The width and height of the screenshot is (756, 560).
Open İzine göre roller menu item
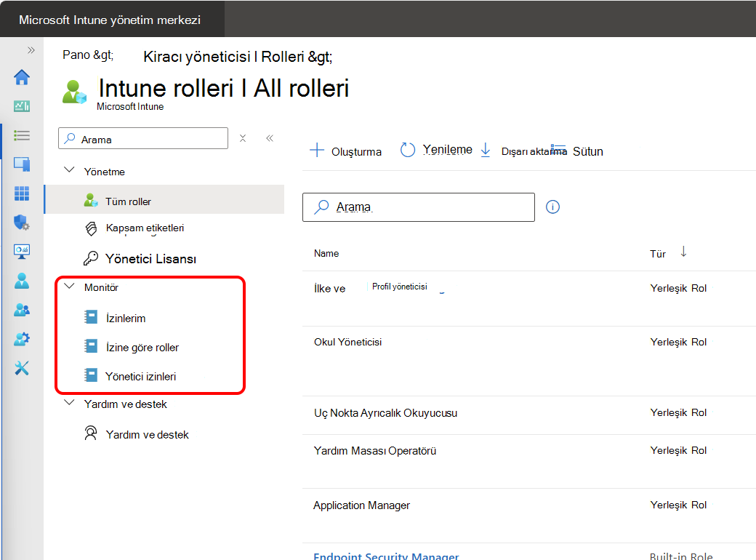click(142, 348)
